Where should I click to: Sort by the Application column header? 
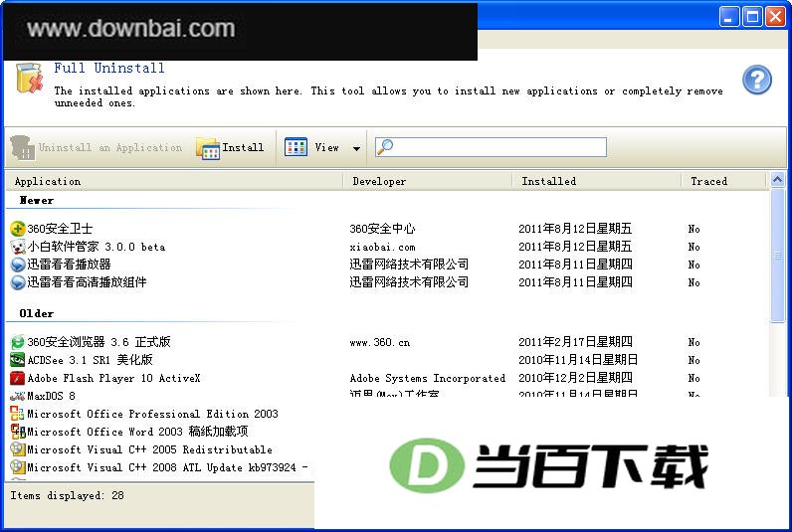[x=174, y=181]
